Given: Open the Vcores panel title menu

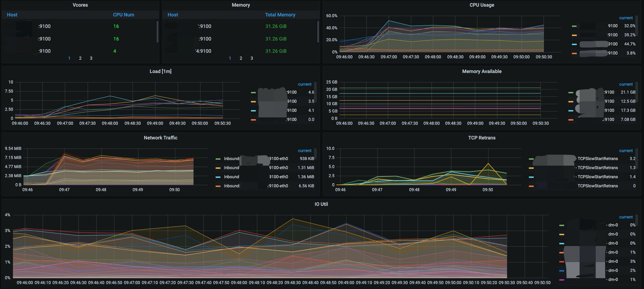Looking at the screenshot, I should tap(80, 5).
